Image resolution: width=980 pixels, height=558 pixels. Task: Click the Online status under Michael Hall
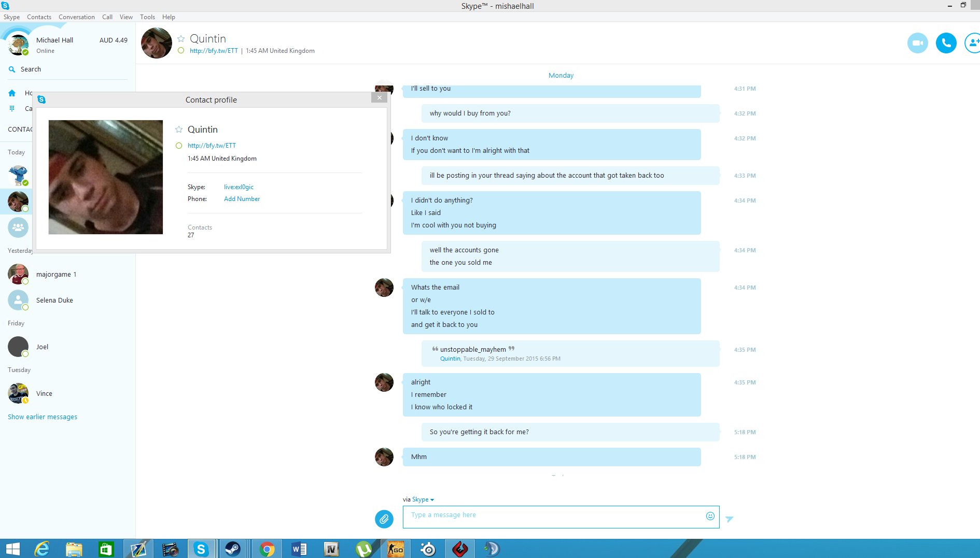pyautogui.click(x=45, y=51)
